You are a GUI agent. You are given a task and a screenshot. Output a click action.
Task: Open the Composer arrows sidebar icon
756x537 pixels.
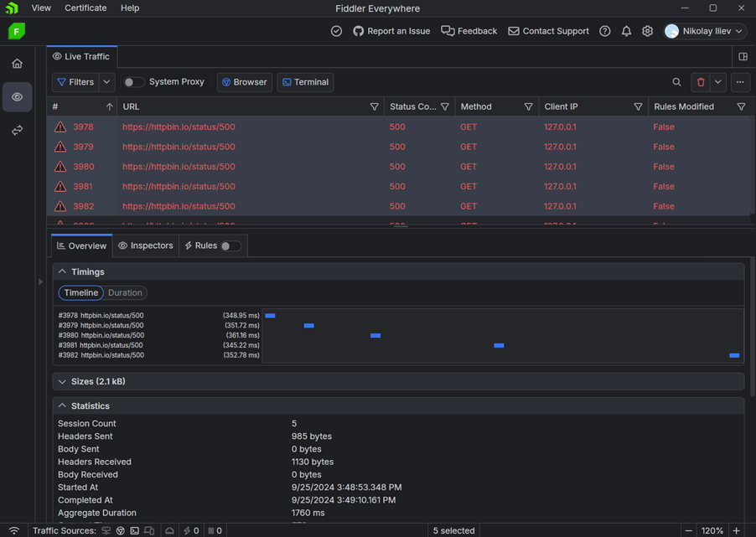pos(18,130)
